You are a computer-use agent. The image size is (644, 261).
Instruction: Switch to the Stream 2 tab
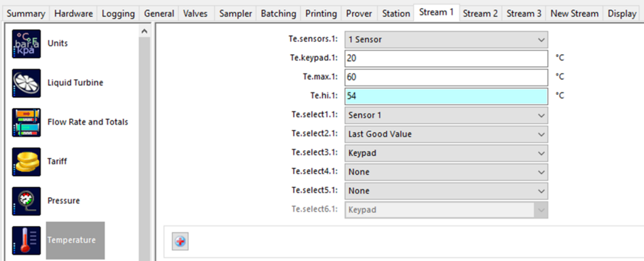(480, 13)
